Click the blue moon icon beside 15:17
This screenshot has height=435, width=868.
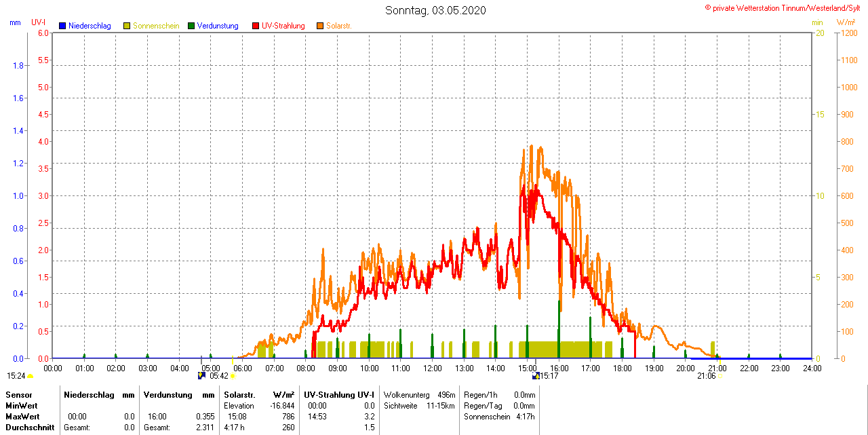click(x=536, y=375)
